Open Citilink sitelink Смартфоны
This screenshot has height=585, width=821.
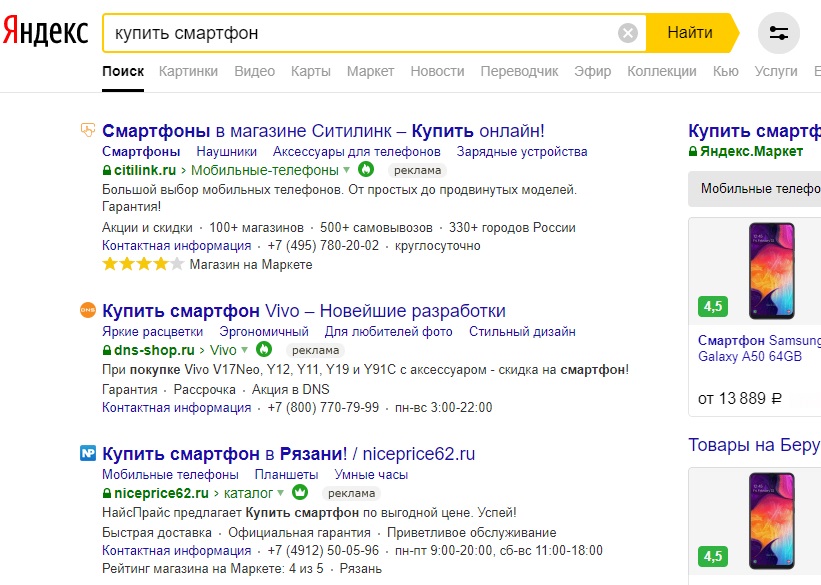tap(141, 151)
